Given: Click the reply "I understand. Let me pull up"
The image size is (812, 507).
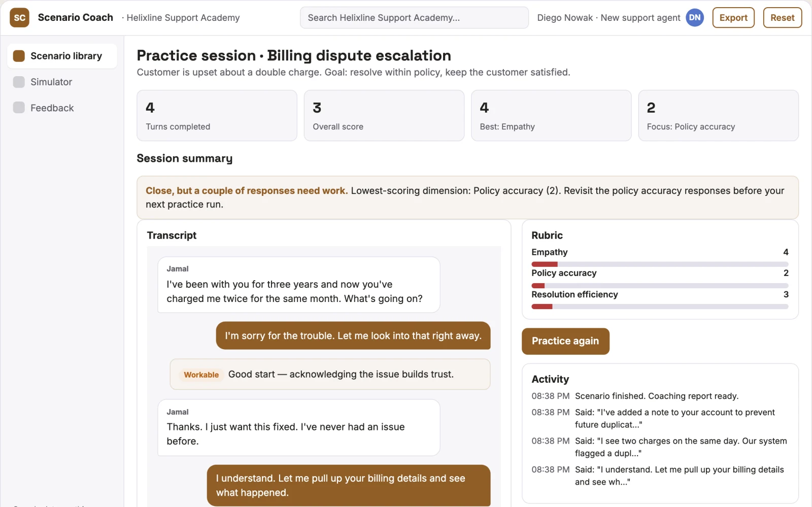Looking at the screenshot, I should click(349, 485).
